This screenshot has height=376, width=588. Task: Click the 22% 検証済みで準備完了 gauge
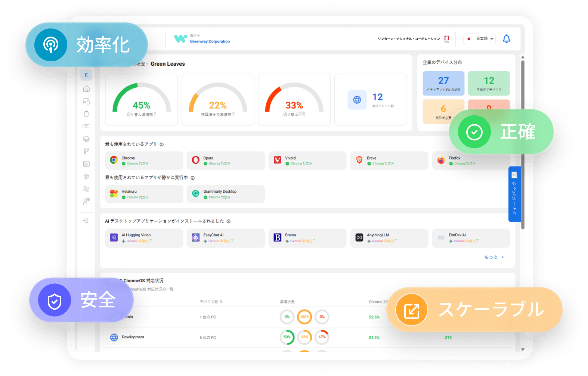tap(218, 100)
